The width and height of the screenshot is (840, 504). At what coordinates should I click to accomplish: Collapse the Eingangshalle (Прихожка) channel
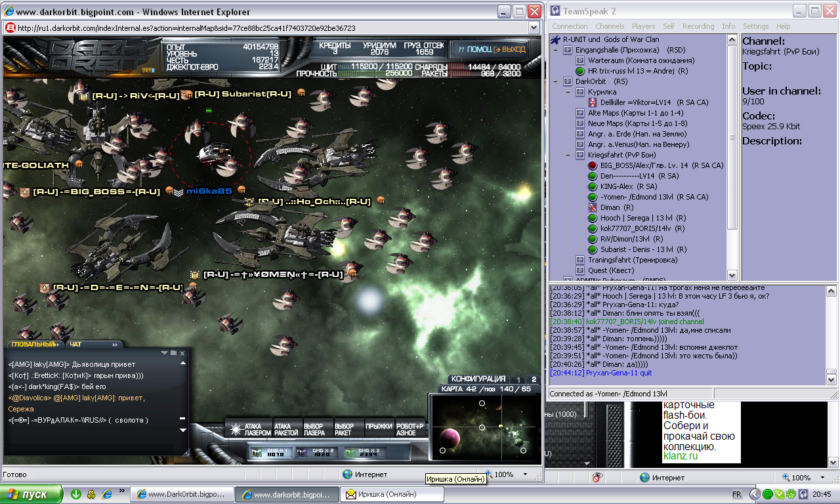[x=555, y=50]
